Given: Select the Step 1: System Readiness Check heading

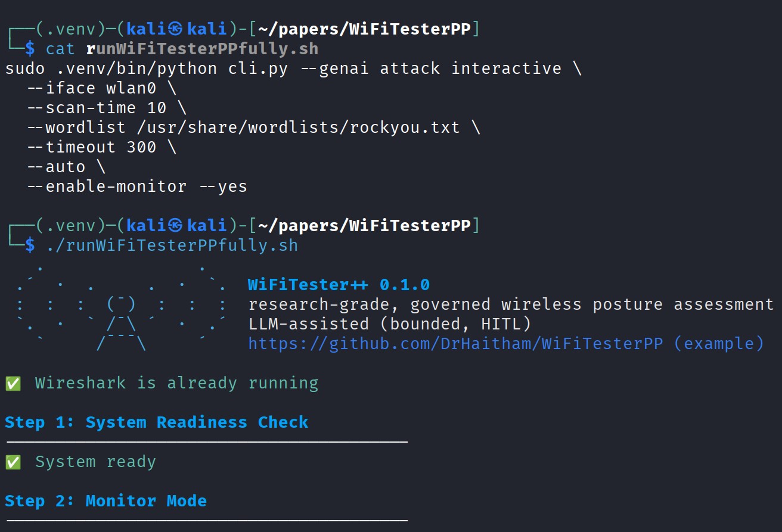Looking at the screenshot, I should [x=156, y=422].
